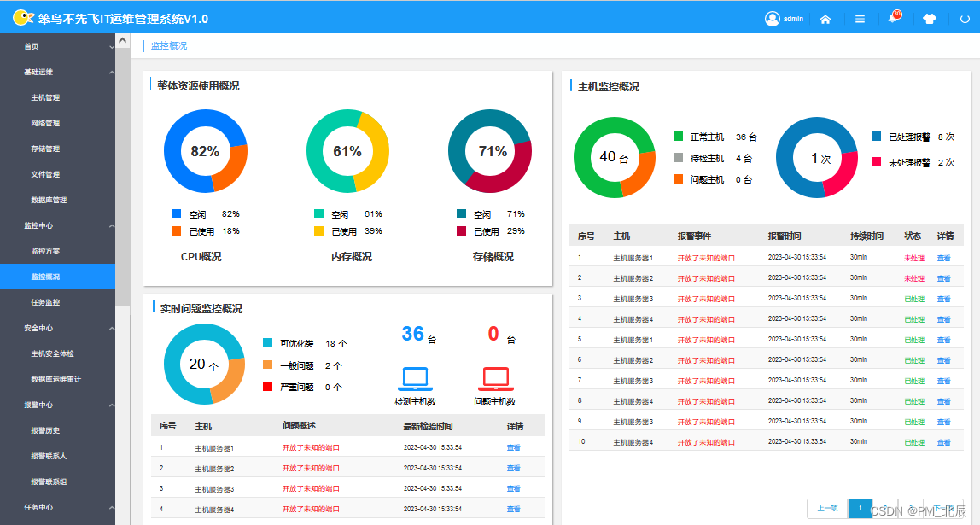This screenshot has height=525, width=980.
Task: Collapse the 报警中心 sidebar section
Action: pyautogui.click(x=112, y=405)
